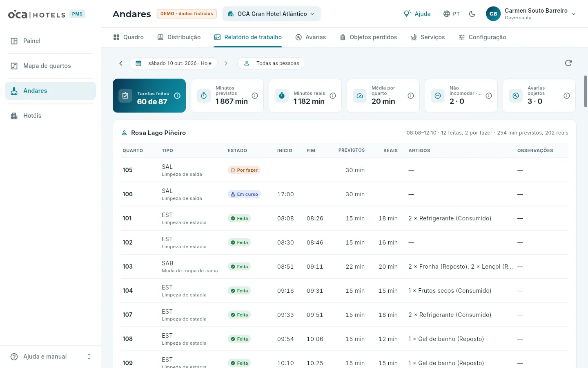588x368 pixels.
Task: Switch to the Objetos perdidos tab
Action: click(x=368, y=37)
